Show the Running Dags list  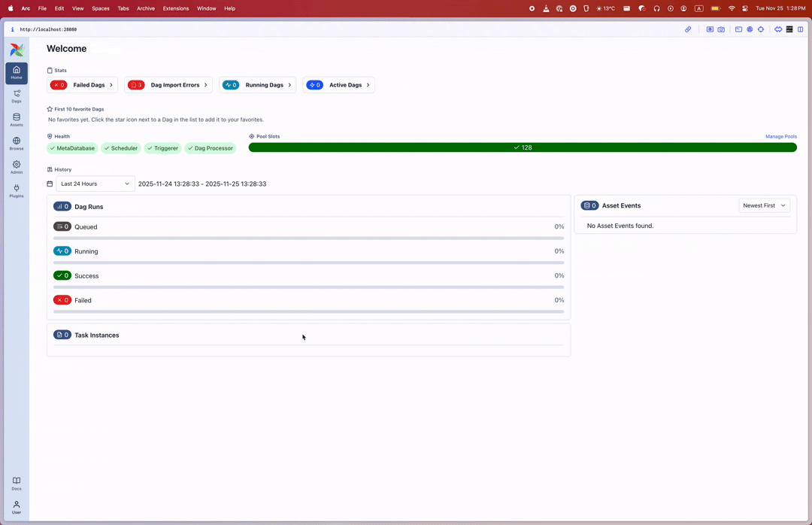[257, 85]
